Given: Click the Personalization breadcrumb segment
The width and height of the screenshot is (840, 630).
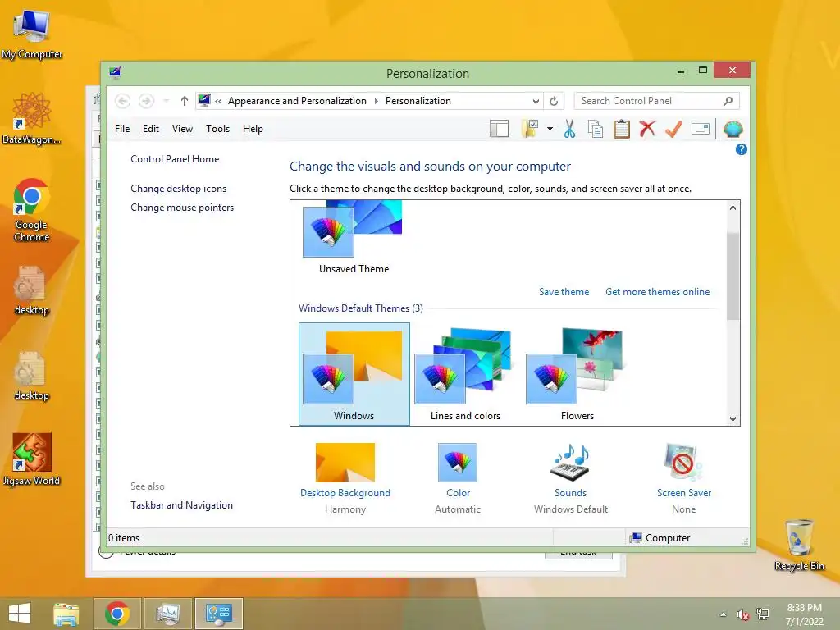Looking at the screenshot, I should 418,101.
